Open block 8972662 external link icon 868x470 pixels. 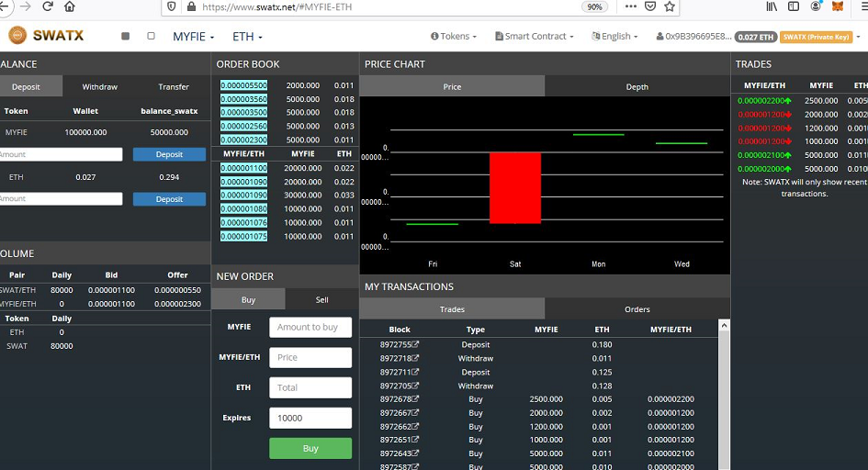415,426
